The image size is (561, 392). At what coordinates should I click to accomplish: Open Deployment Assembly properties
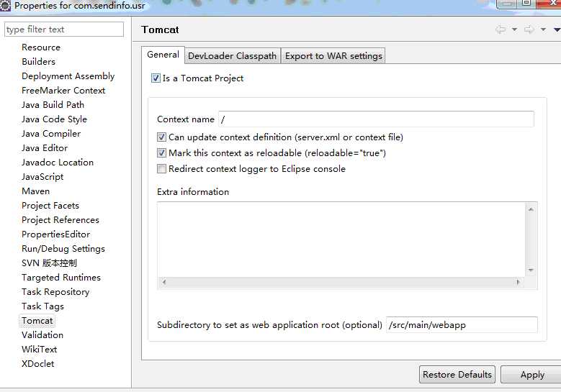(x=68, y=76)
